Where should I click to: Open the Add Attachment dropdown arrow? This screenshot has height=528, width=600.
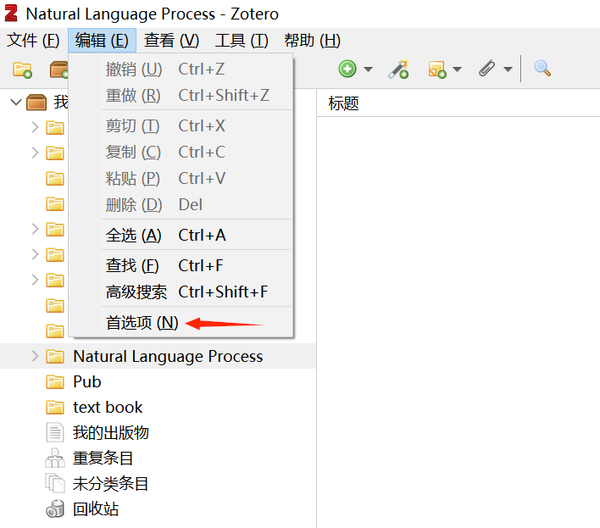pyautogui.click(x=508, y=70)
